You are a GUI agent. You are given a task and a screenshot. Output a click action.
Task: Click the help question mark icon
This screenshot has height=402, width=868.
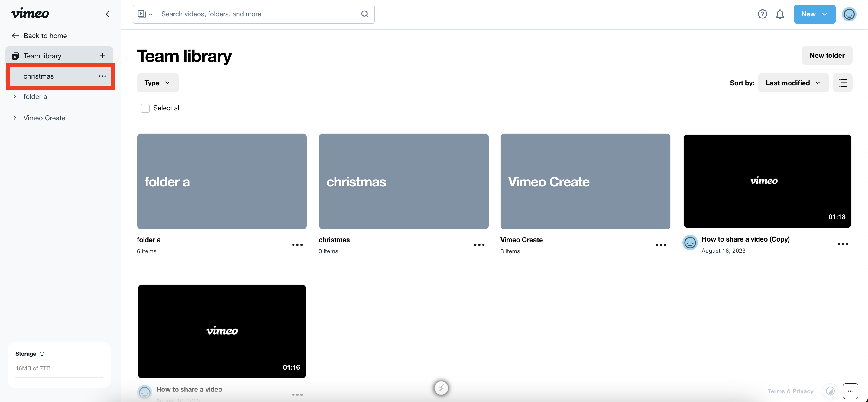[x=762, y=14]
